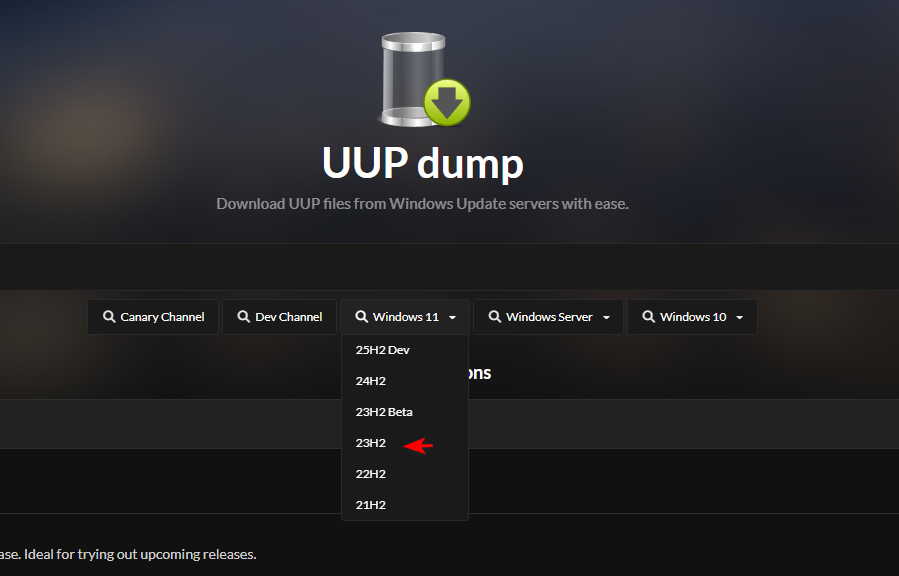Choose 23H2 Beta in the dropdown
Screen dimensions: 899x576
405,412
